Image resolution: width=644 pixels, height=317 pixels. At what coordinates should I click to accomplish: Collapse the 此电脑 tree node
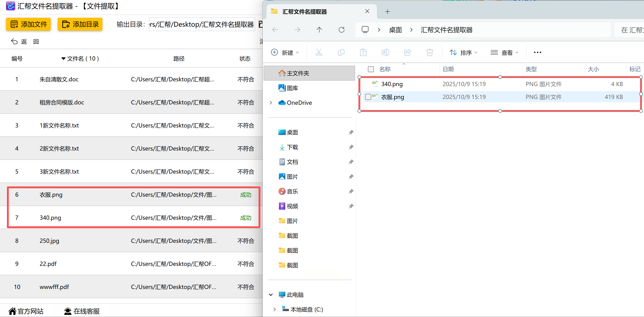pyautogui.click(x=271, y=295)
